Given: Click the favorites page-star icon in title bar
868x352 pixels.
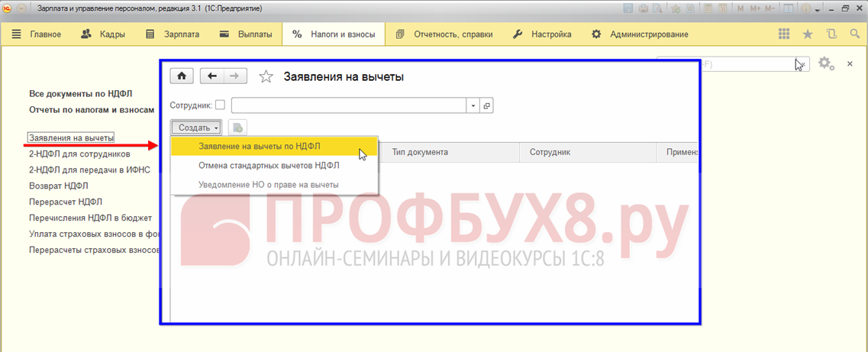Looking at the screenshot, I should 690,9.
